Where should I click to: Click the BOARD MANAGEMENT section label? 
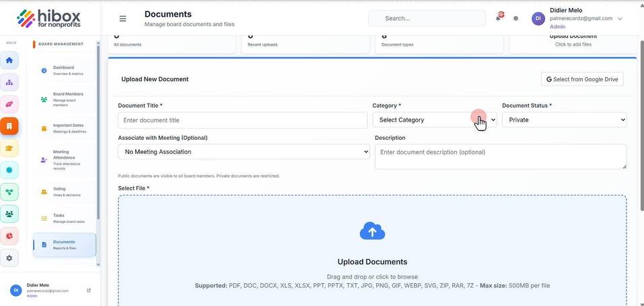[61, 44]
